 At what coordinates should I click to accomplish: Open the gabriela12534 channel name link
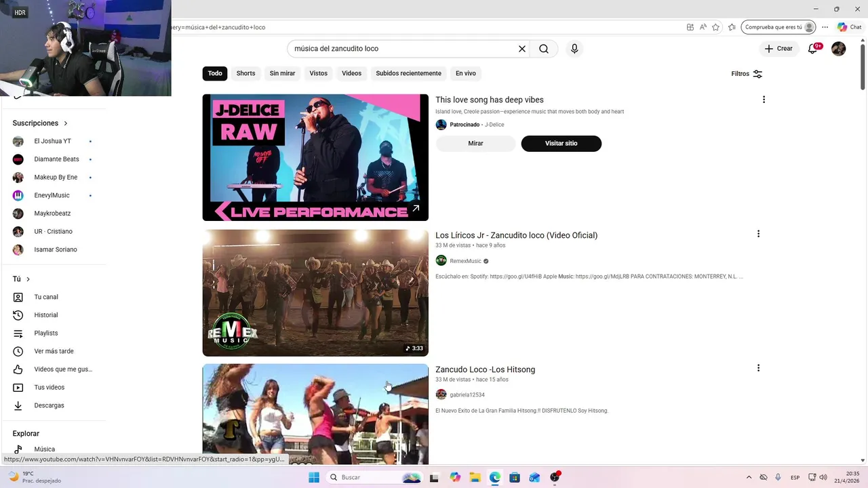[467, 394]
